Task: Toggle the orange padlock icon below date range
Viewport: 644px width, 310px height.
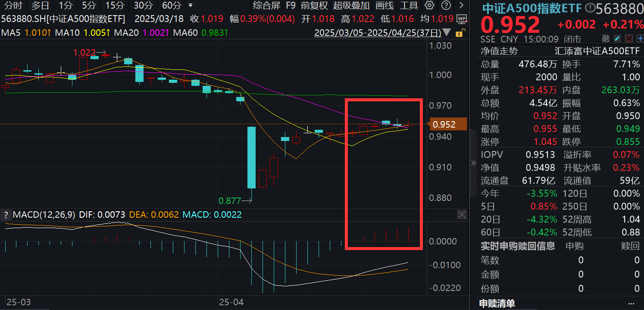Action: (x=460, y=34)
